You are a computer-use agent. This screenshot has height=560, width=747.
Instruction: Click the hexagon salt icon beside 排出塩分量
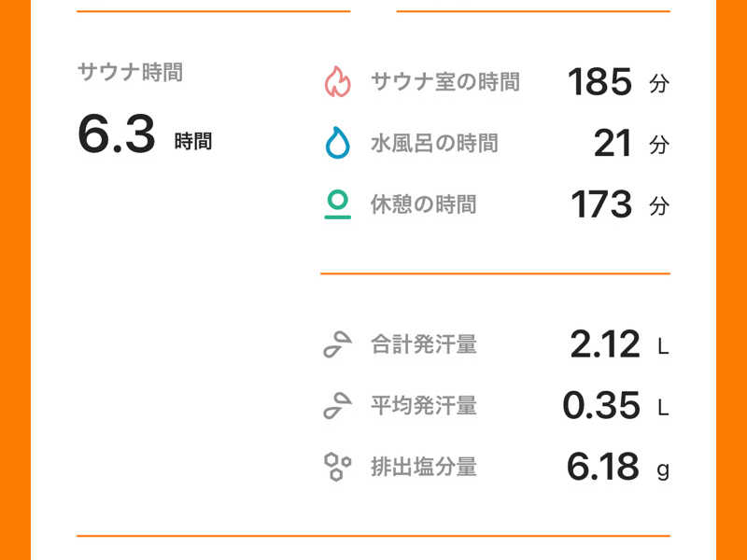337,466
